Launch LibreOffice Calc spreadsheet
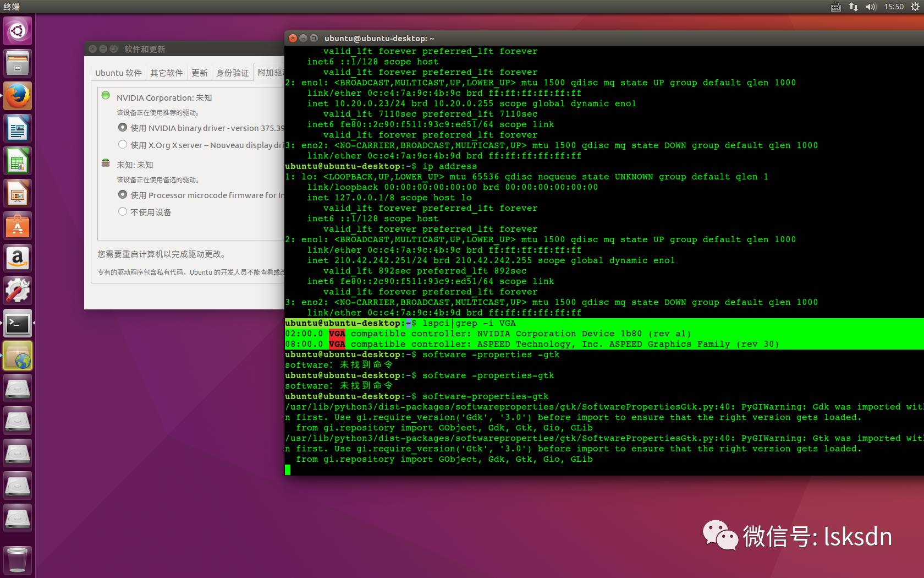The image size is (924, 578). click(17, 160)
